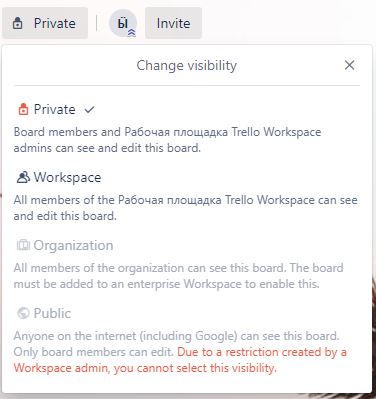This screenshot has height=399, width=376.
Task: Select the disabled Organization visibility option
Action: coord(65,245)
